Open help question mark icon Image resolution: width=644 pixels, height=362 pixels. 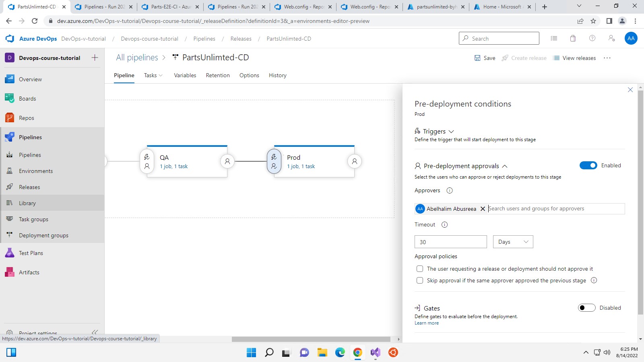pos(592,39)
